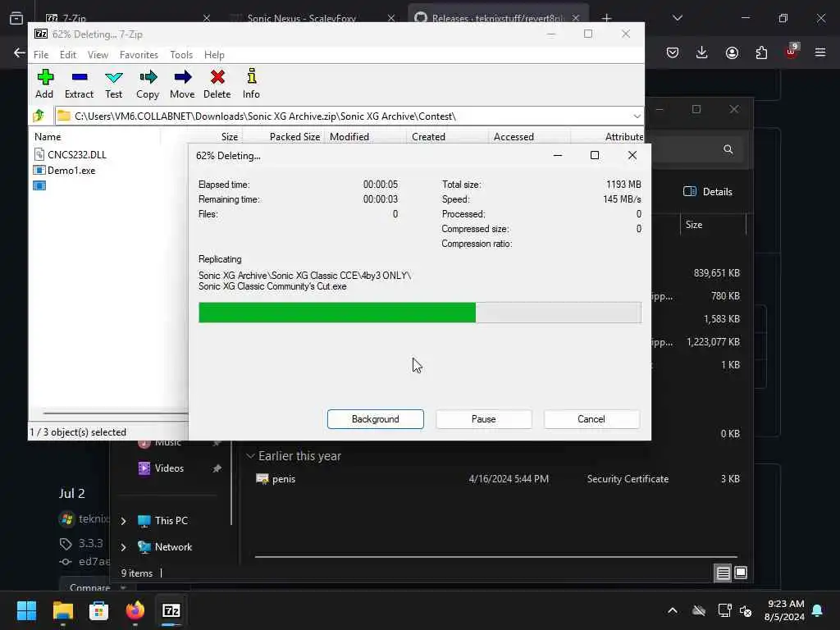The height and width of the screenshot is (630, 840).
Task: Open the Favorites menu
Action: click(x=139, y=55)
